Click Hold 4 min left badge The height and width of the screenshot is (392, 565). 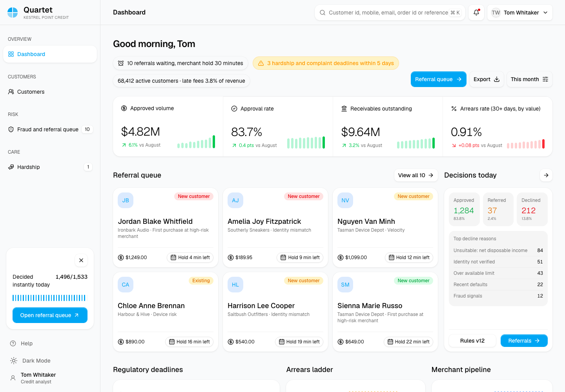pyautogui.click(x=190, y=258)
